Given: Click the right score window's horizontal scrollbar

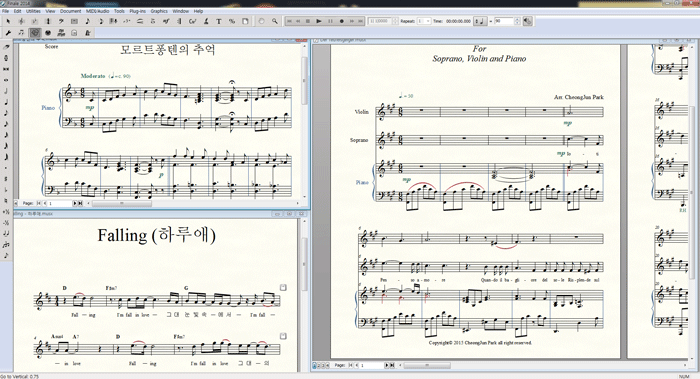Looking at the screenshot, I should [427, 365].
